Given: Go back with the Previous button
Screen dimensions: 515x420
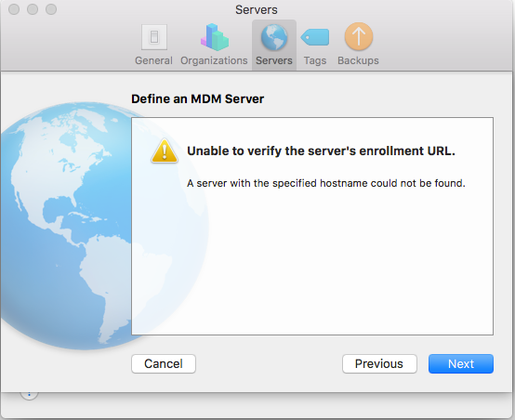Looking at the screenshot, I should point(379,364).
